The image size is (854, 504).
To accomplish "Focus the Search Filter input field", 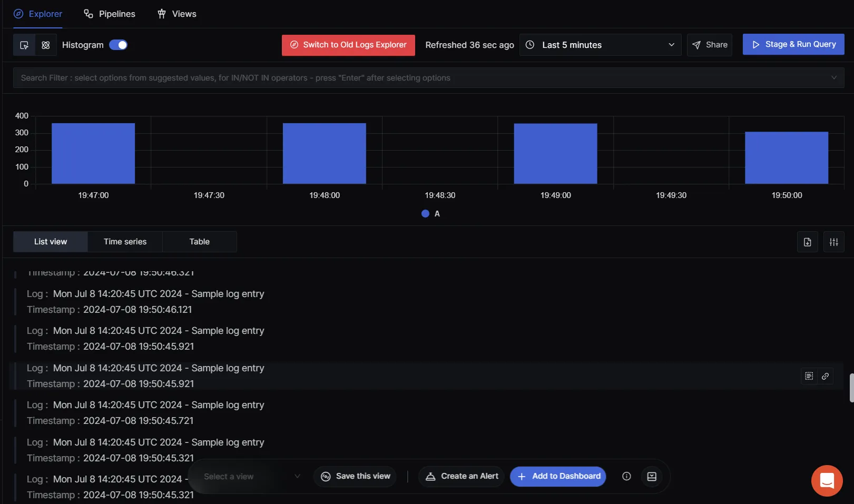I will point(428,78).
